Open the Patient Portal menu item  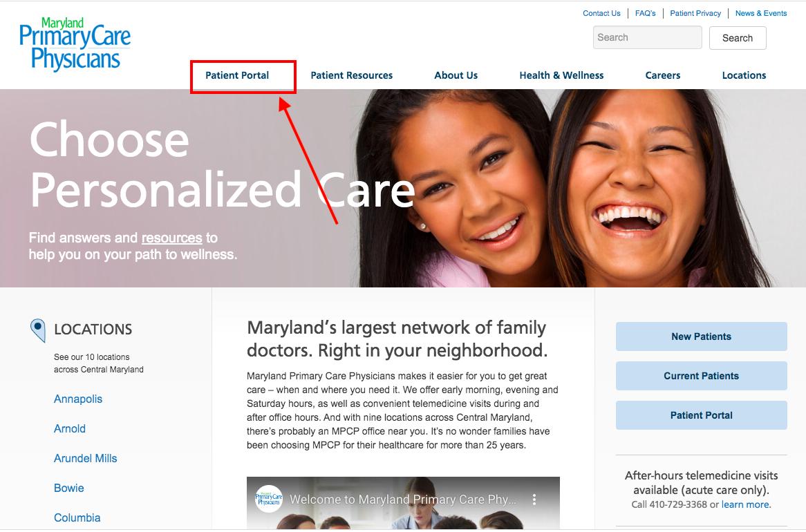click(237, 75)
